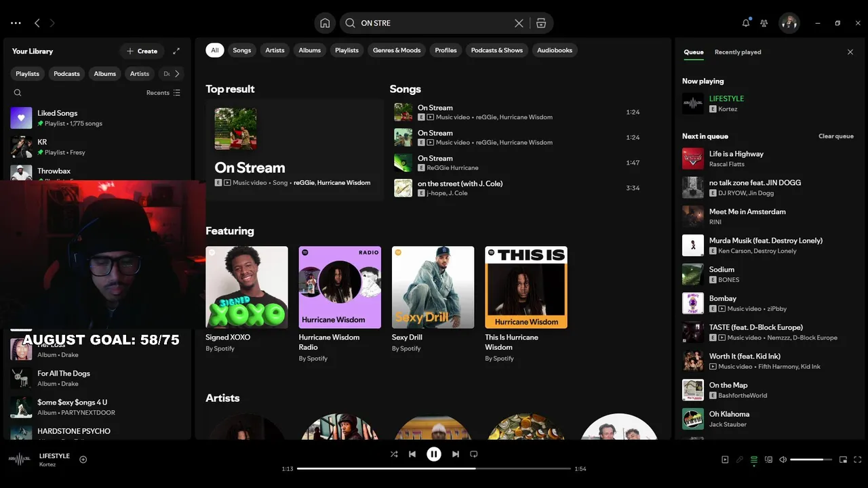The width and height of the screenshot is (868, 488).
Task: Open Hurricane Wisdom link in top result
Action: point(344,183)
